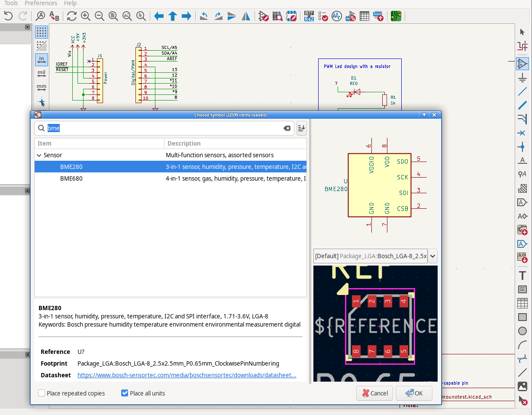Open Find and Replace tool
The image size is (532, 415).
click(x=54, y=16)
